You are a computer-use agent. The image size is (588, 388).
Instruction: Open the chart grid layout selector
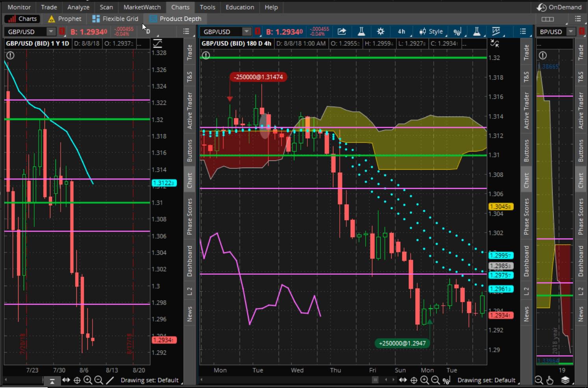point(547,19)
